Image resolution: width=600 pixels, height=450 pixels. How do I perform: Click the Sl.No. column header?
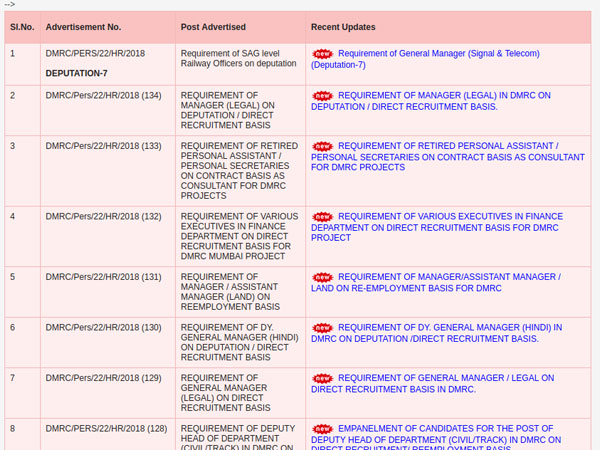point(22,27)
